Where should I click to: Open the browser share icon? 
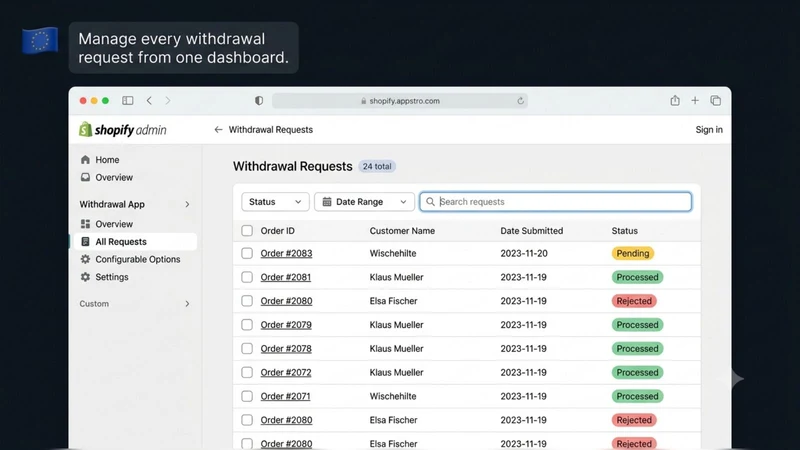pyautogui.click(x=675, y=101)
